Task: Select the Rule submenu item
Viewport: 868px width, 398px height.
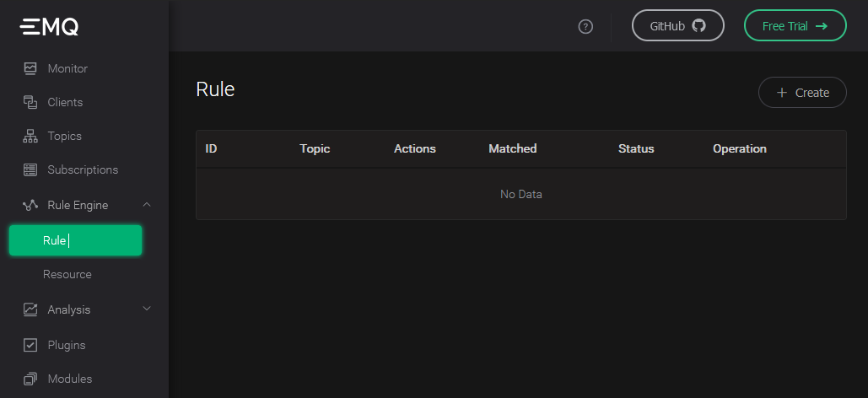Action: coord(75,240)
